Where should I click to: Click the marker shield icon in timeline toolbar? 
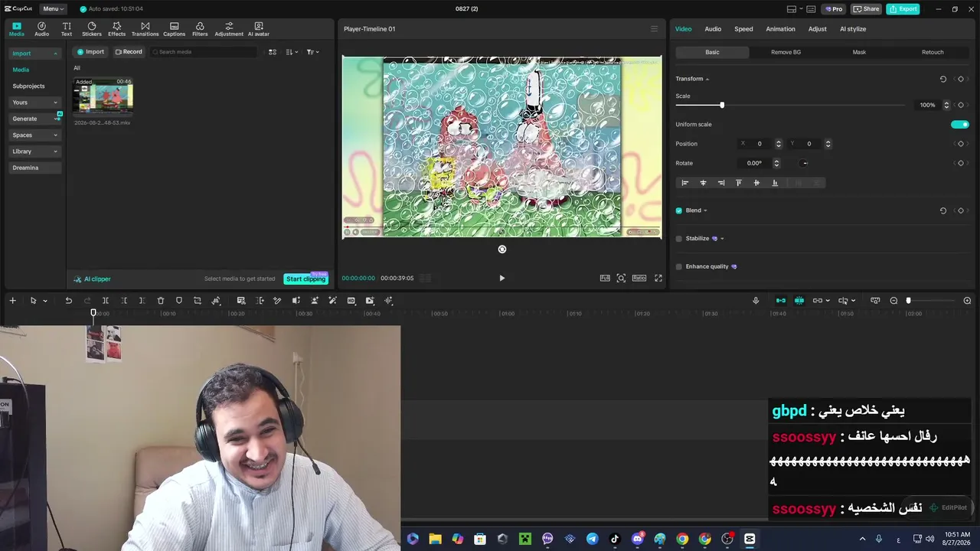(179, 301)
